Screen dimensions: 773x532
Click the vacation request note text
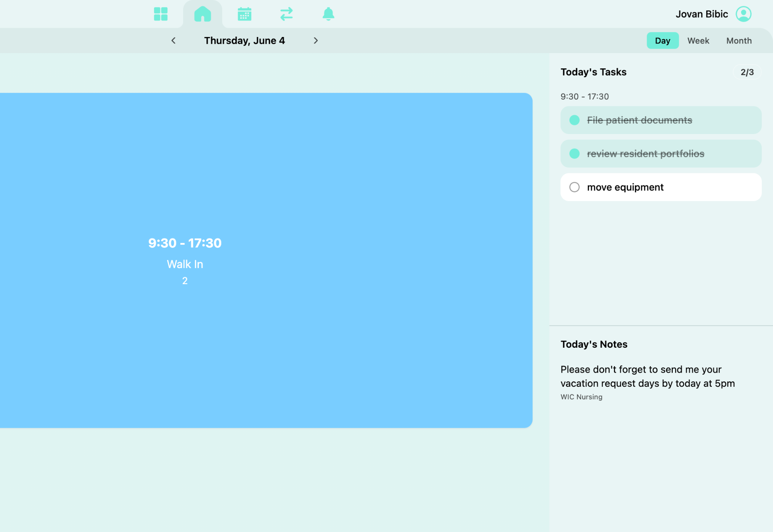(x=647, y=376)
